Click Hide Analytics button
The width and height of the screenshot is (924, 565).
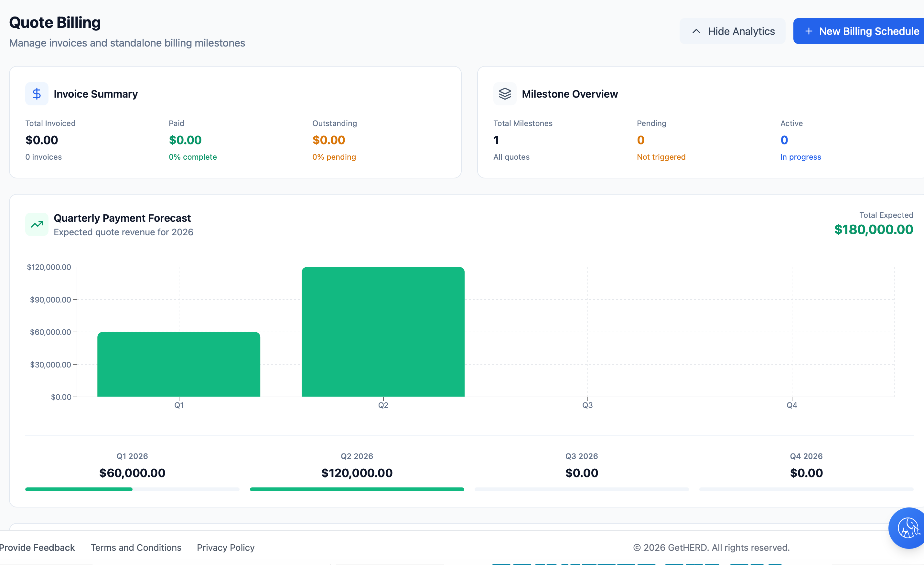(732, 31)
